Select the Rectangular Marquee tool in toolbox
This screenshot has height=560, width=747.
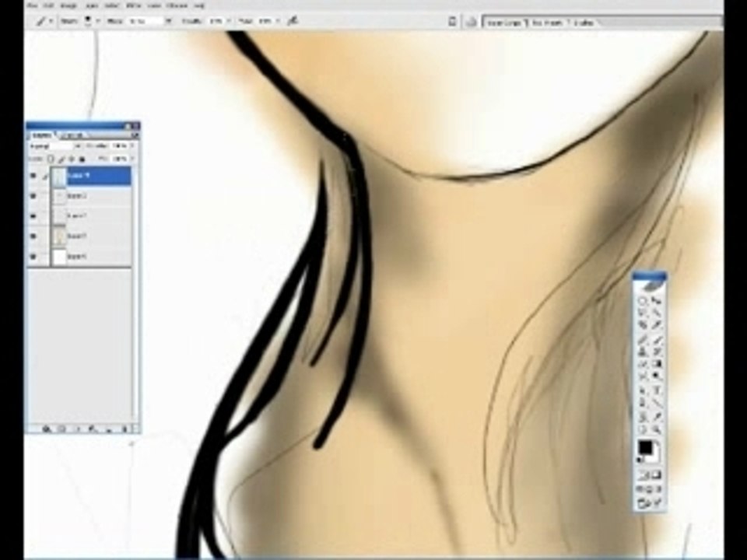coord(643,300)
